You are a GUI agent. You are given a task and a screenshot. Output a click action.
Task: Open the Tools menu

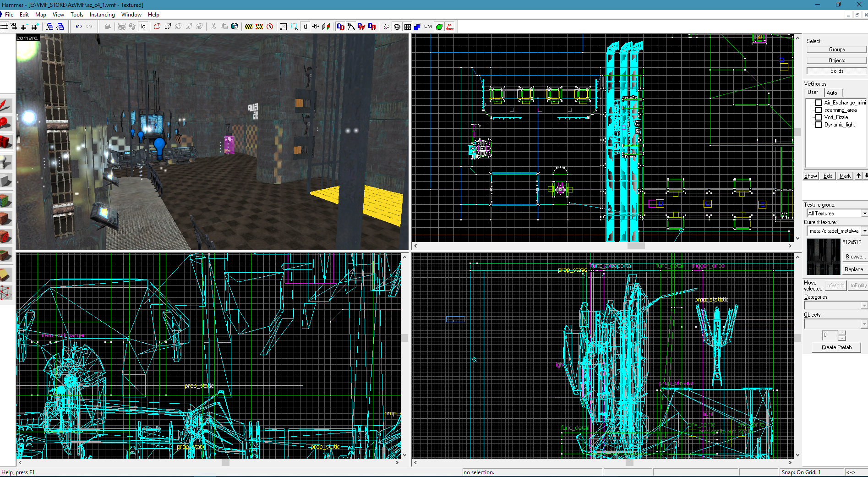[x=77, y=15]
